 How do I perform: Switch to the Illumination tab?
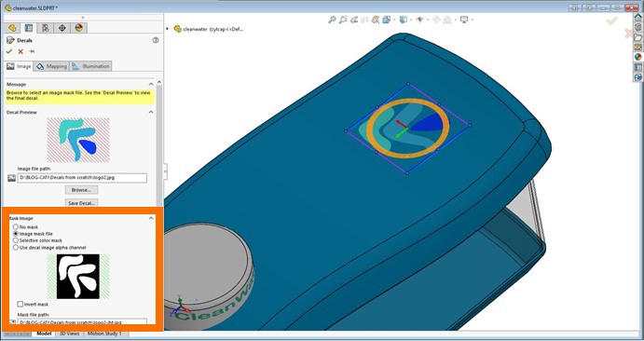tap(90, 66)
